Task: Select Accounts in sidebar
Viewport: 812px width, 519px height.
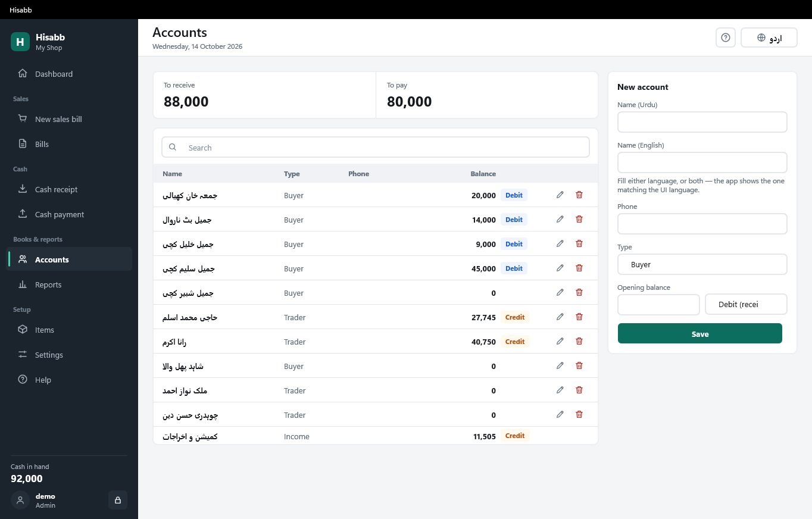Action: click(69, 259)
